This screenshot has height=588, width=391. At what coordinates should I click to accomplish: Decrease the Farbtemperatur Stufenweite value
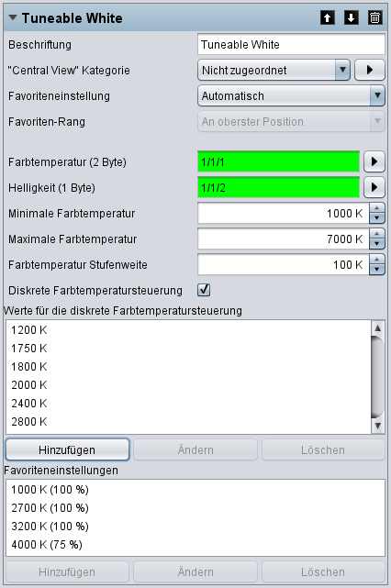coord(377,270)
